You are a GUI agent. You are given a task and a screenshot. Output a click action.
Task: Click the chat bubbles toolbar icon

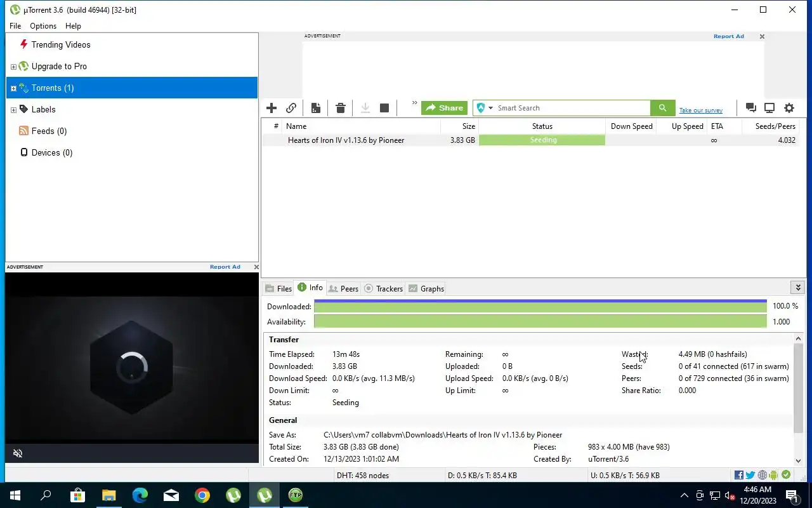coord(750,108)
